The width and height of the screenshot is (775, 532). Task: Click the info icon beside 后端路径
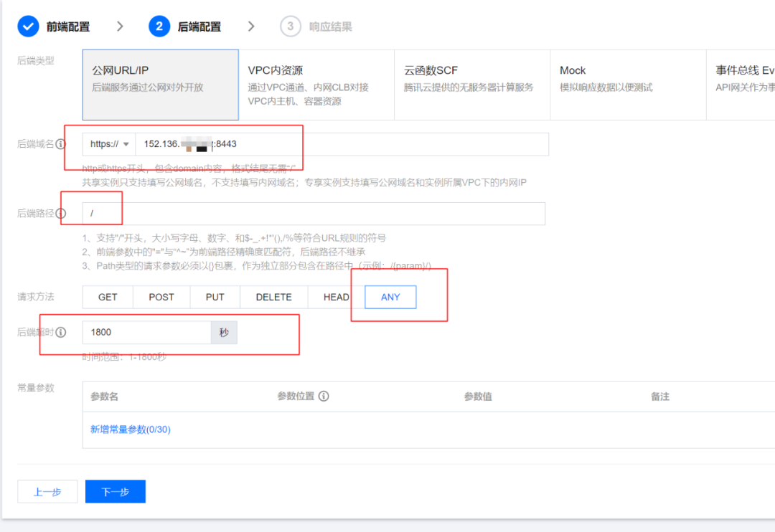pyautogui.click(x=60, y=214)
